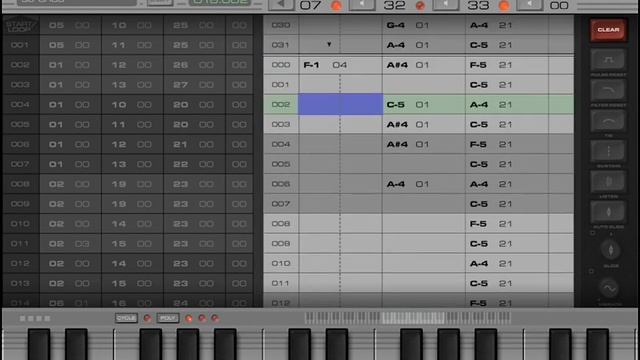Click the keyboard range strip above the piano
The height and width of the screenshot is (360, 640).
(x=408, y=318)
